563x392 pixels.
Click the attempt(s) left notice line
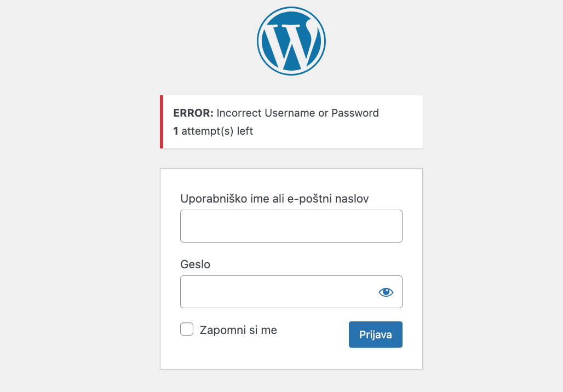click(x=213, y=131)
